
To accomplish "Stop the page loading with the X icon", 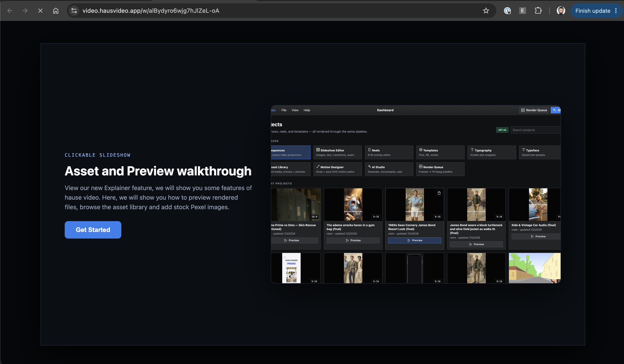I will click(x=40, y=11).
